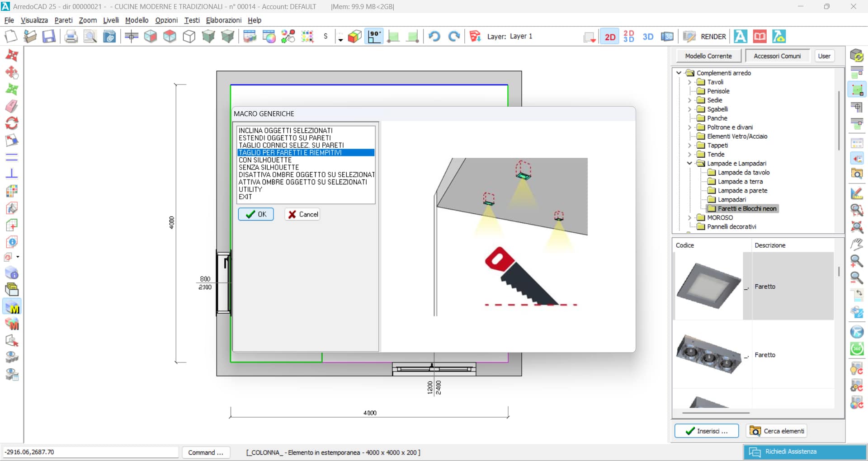Open print preview with the magnifier page icon
The width and height of the screenshot is (868, 461).
point(90,36)
